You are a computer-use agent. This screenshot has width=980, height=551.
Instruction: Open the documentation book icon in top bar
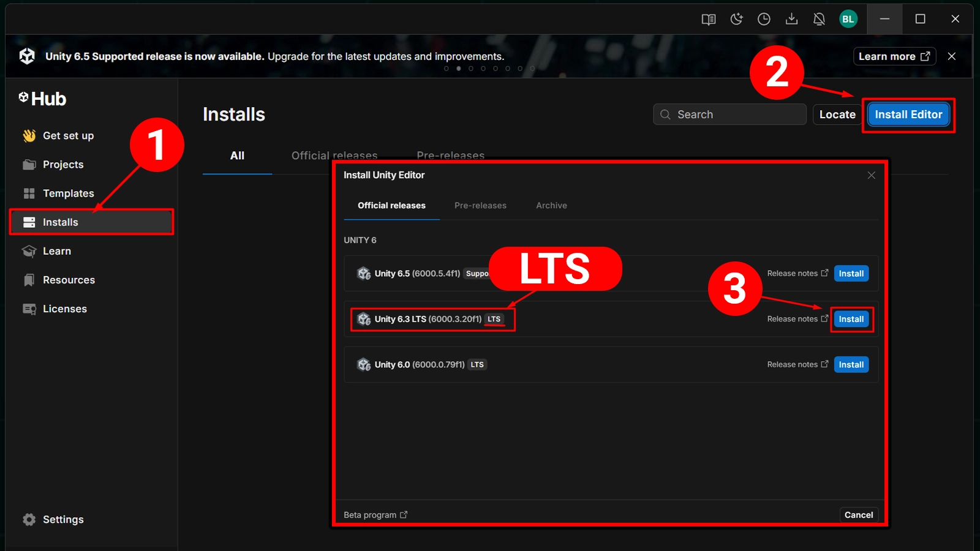(x=709, y=19)
